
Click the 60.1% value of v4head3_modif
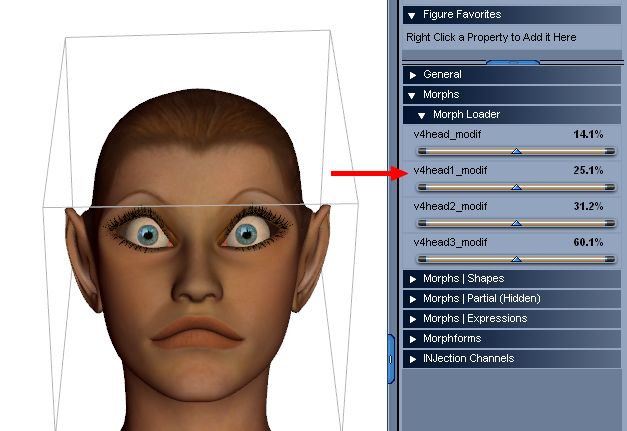click(x=588, y=242)
